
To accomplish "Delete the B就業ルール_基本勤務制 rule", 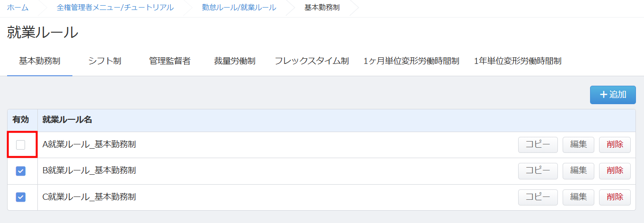I will click(615, 171).
